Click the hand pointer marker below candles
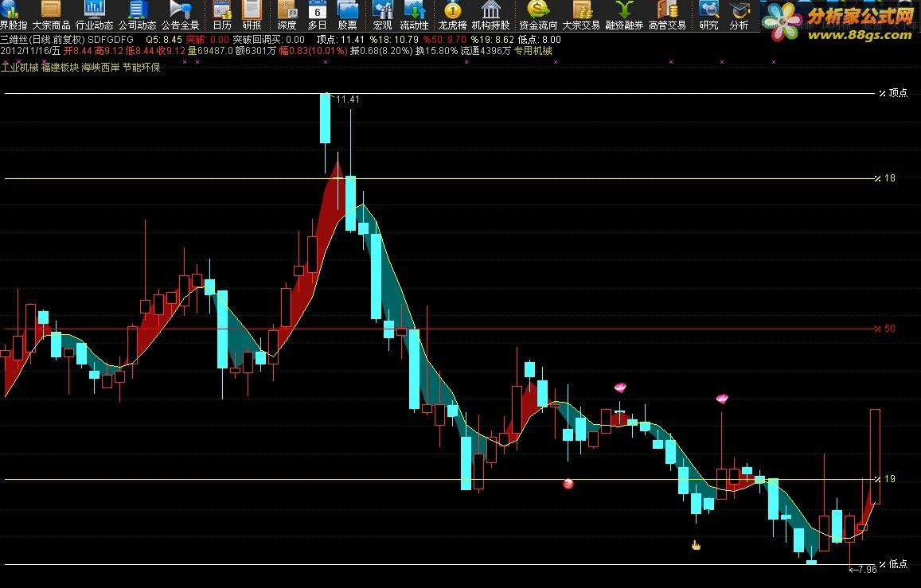The width and height of the screenshot is (921, 588). tap(696, 545)
